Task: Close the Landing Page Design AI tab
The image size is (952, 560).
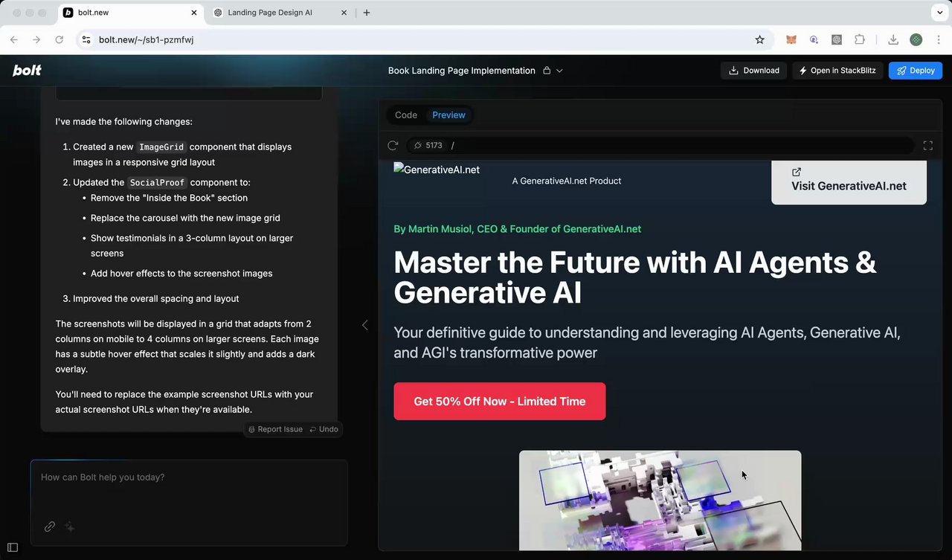Action: click(344, 13)
